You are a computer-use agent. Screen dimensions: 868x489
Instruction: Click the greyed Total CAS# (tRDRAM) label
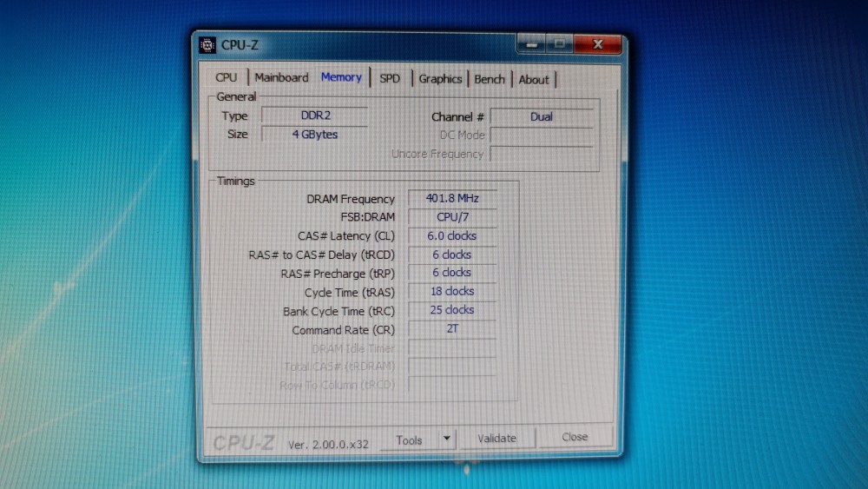(339, 367)
